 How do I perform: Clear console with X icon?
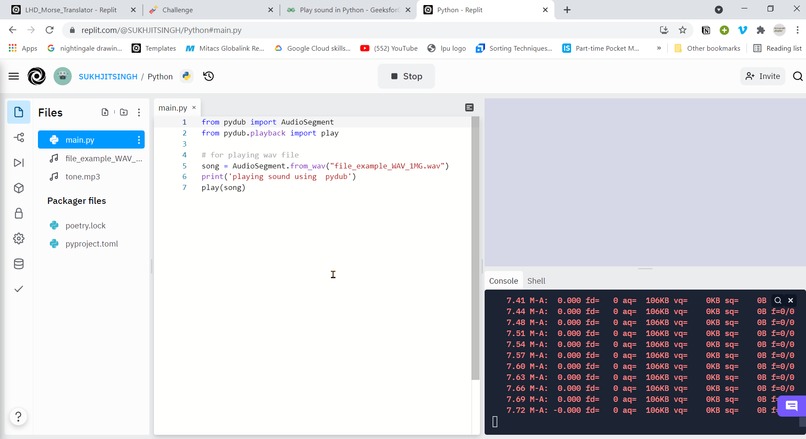(791, 300)
